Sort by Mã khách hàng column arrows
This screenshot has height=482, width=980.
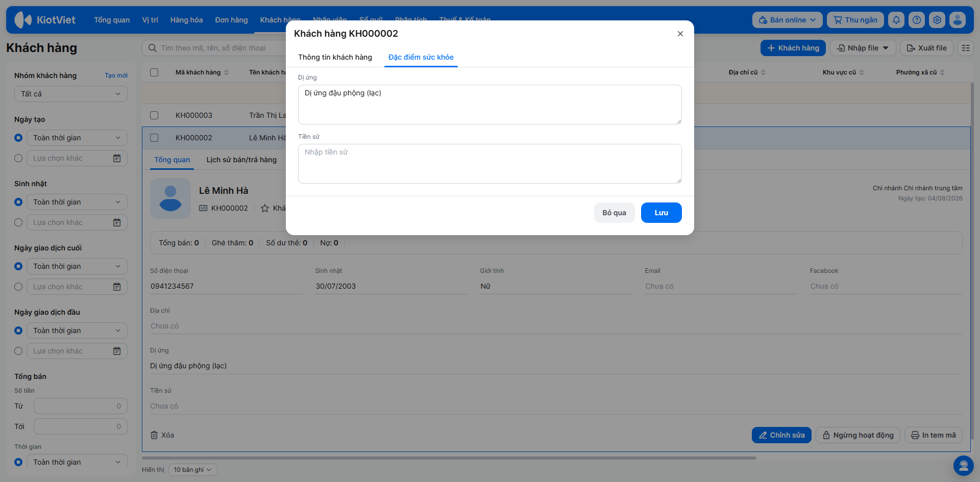(227, 72)
